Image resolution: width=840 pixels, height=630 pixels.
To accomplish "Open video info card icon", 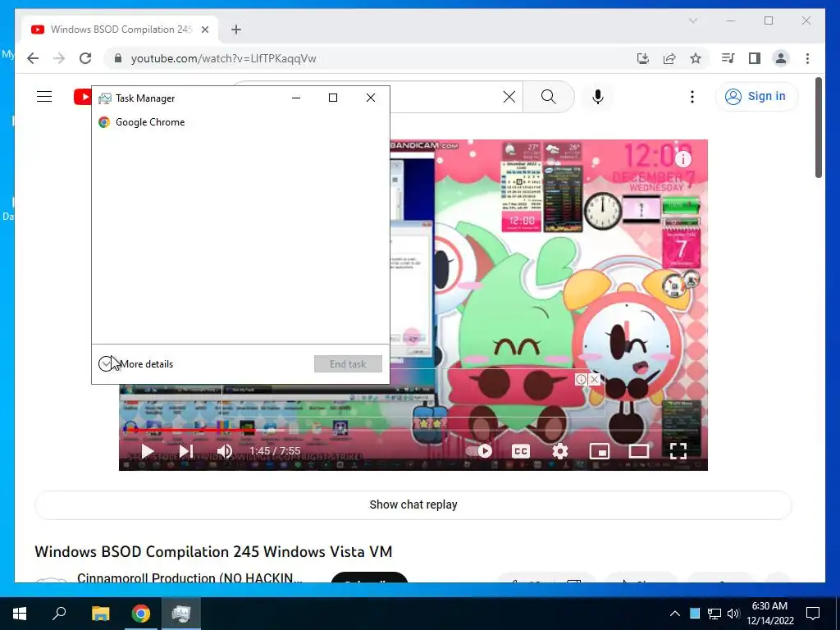I will pyautogui.click(x=683, y=159).
